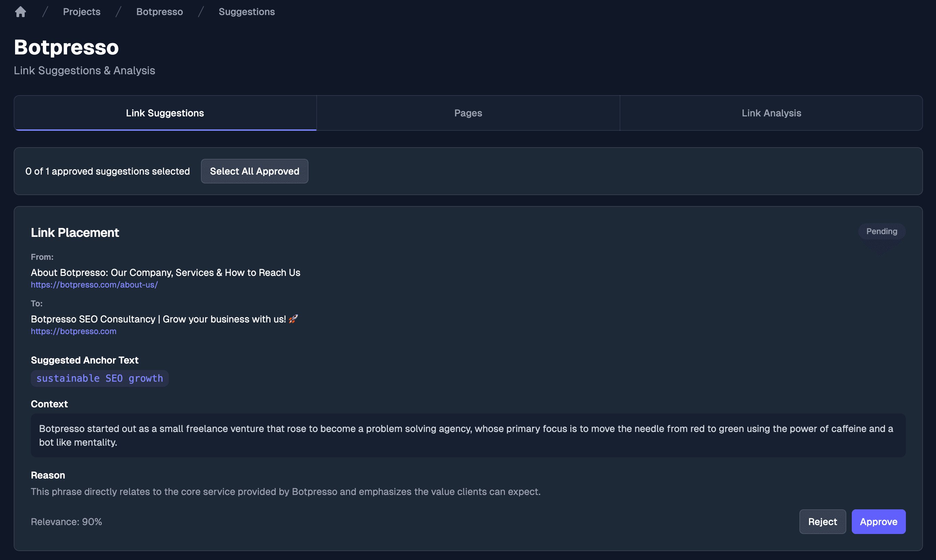Click 'About Botpresso: Our Company' source page title
The width and height of the screenshot is (936, 560).
[x=166, y=272]
